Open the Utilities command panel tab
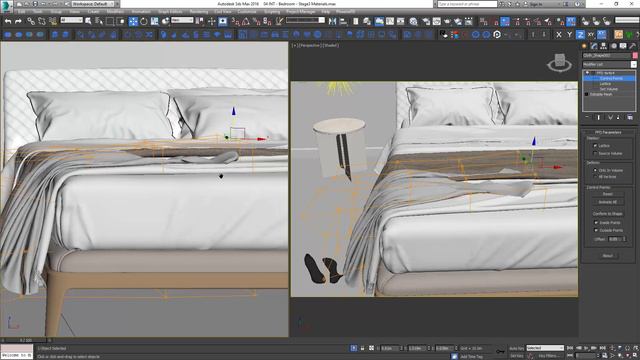Viewport: 640px width, 360px height. pos(633,46)
